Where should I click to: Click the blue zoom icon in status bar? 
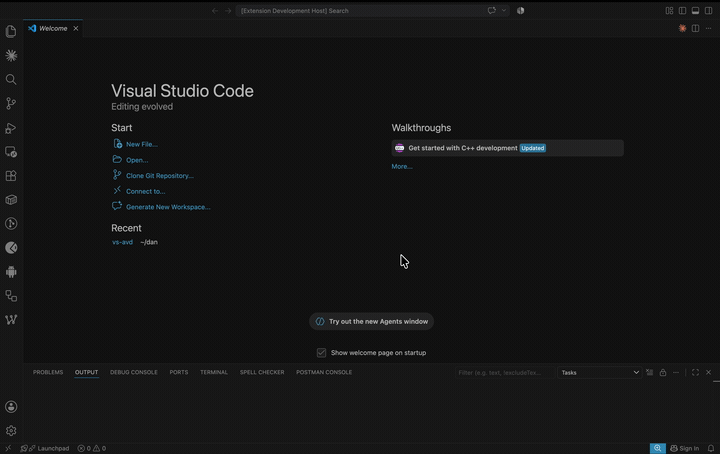[658, 448]
